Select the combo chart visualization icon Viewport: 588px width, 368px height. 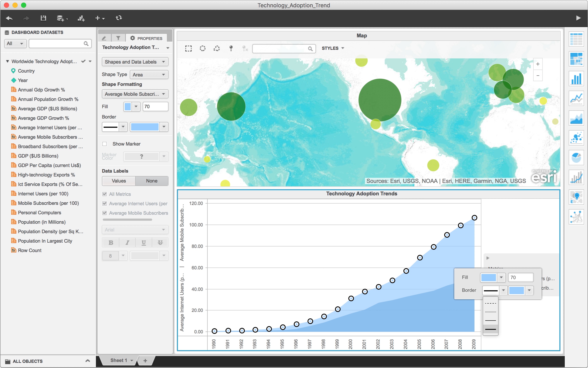point(576,177)
